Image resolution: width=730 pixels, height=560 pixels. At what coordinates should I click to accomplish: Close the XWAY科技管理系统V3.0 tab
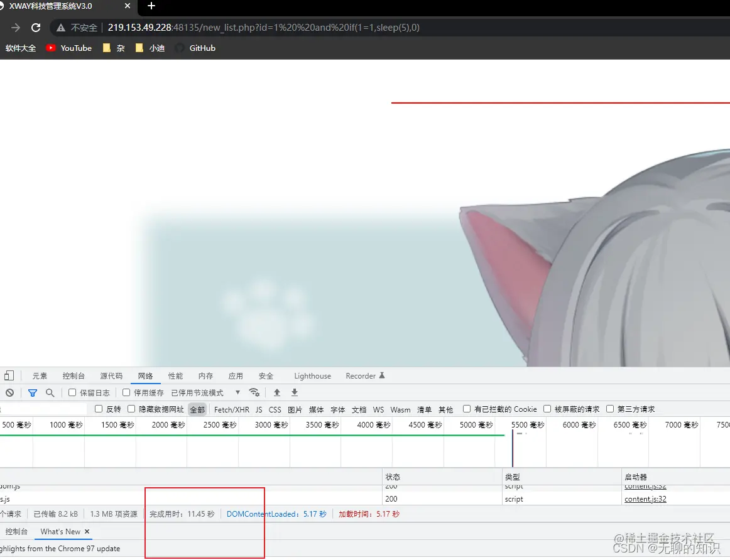point(128,6)
